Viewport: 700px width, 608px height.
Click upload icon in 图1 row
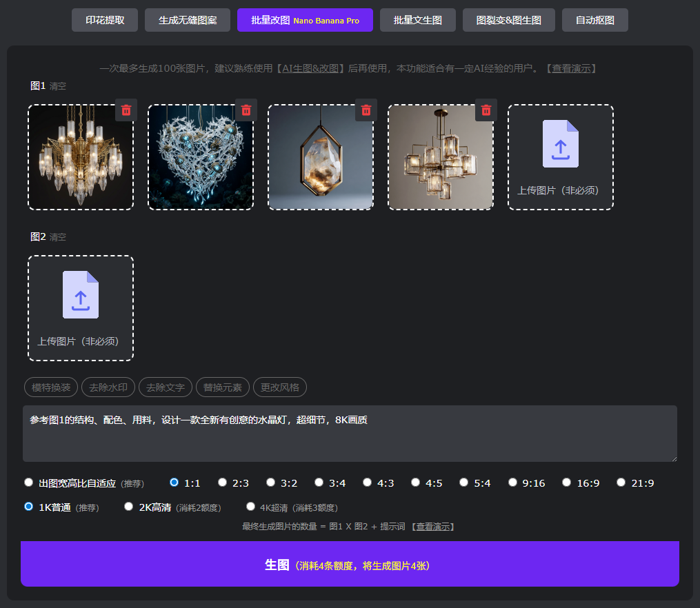[x=560, y=144]
